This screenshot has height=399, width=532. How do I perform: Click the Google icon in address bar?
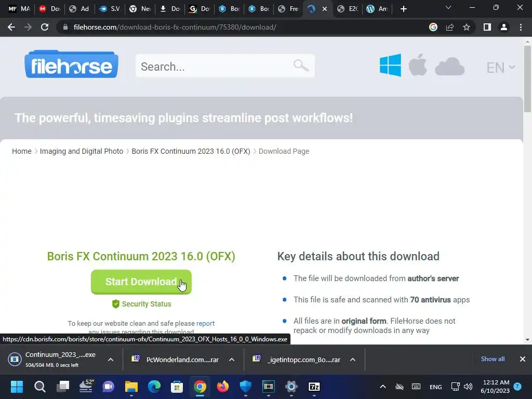pos(433,27)
